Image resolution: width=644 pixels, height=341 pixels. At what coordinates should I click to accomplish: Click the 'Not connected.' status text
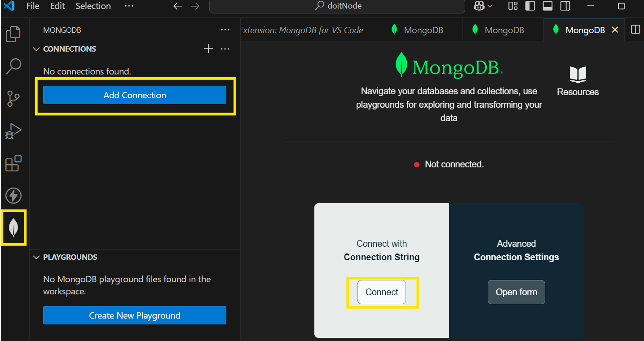(x=454, y=164)
